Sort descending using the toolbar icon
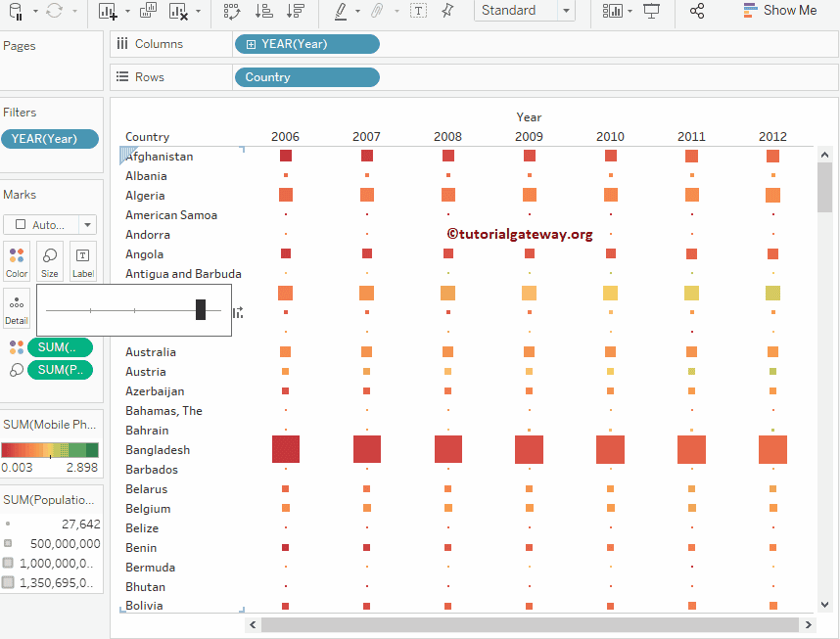840x639 pixels. [x=295, y=11]
